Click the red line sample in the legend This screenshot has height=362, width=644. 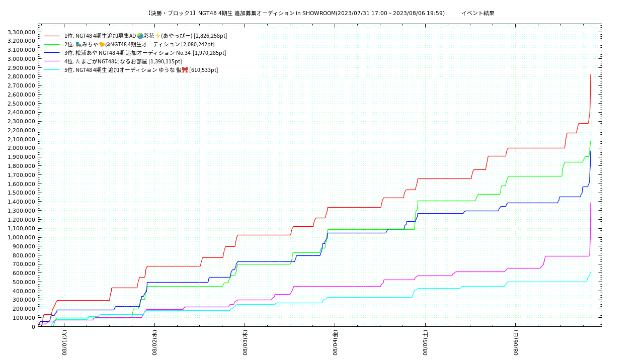(52, 36)
